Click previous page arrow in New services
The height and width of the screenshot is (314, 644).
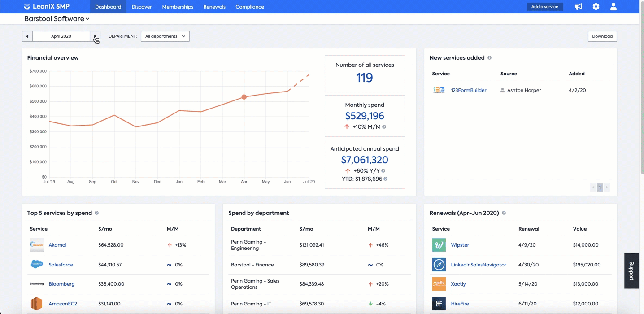click(594, 188)
